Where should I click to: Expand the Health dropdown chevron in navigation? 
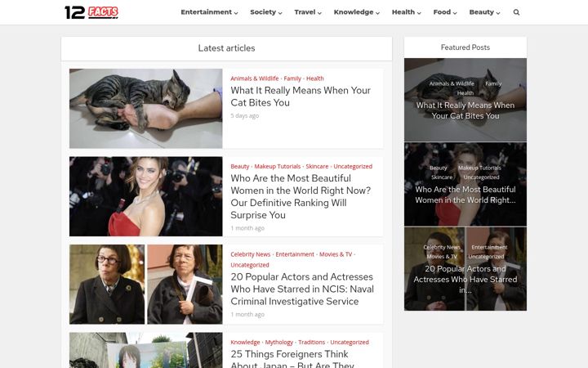coord(419,13)
